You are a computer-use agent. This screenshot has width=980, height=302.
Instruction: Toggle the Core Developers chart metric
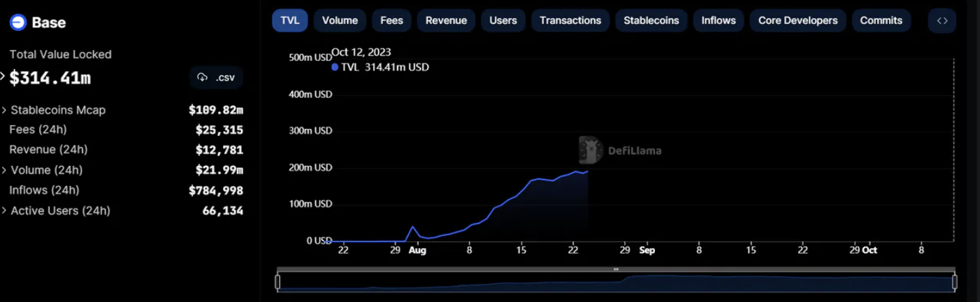point(798,20)
